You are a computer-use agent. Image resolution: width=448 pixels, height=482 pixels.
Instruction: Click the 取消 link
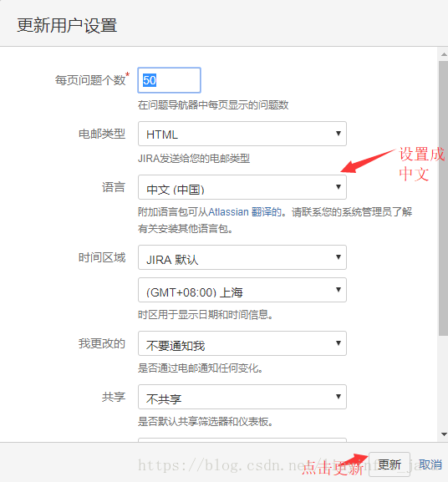430,464
